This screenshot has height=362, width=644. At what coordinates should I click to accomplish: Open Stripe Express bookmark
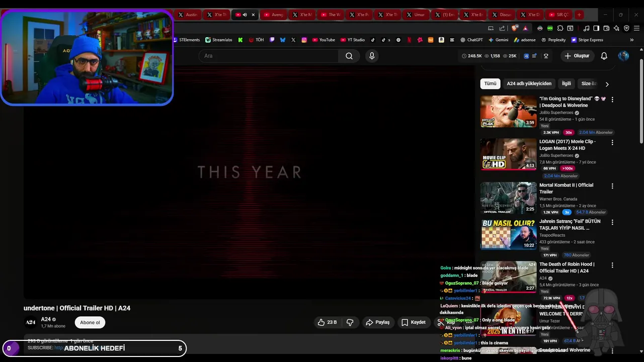coord(587,40)
